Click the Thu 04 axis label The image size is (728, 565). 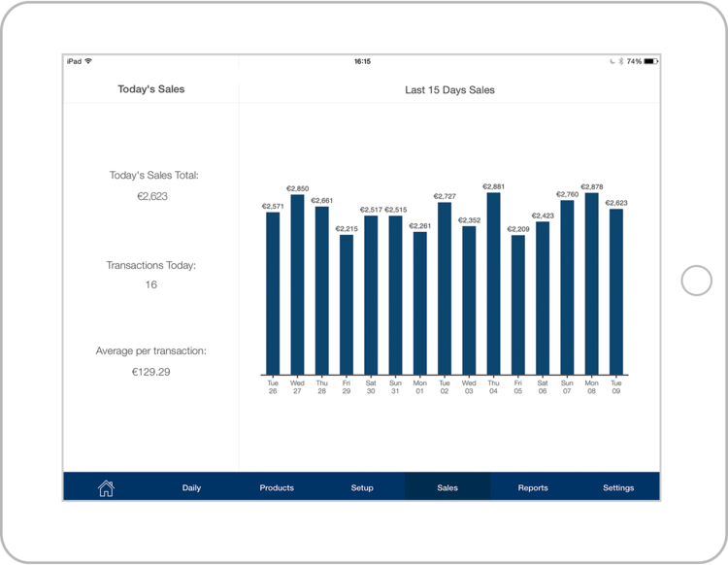493,387
